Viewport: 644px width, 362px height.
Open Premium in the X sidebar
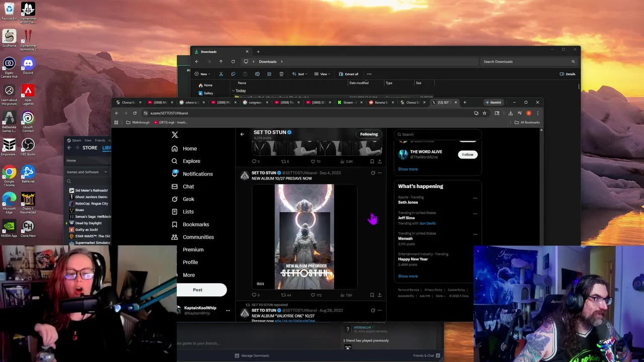coord(193,249)
